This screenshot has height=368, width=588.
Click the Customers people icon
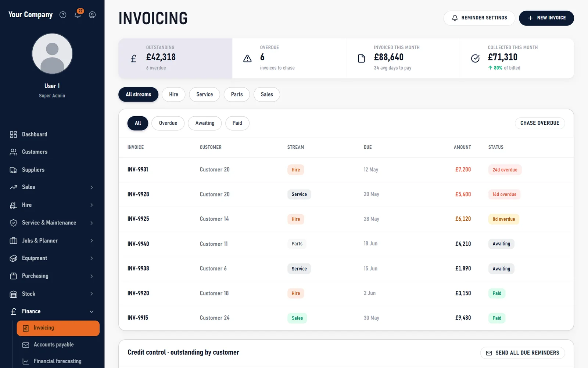14,152
